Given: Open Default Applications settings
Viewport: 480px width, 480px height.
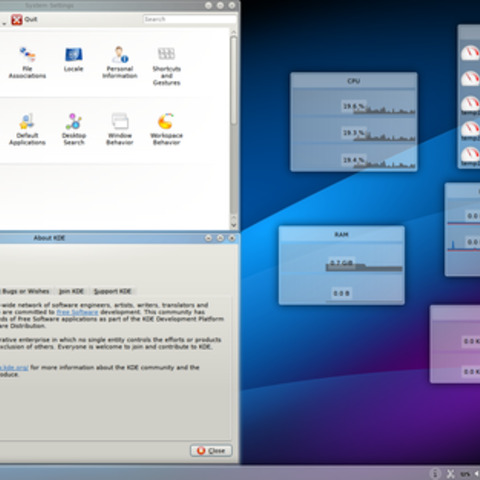Looking at the screenshot, I should (x=27, y=129).
